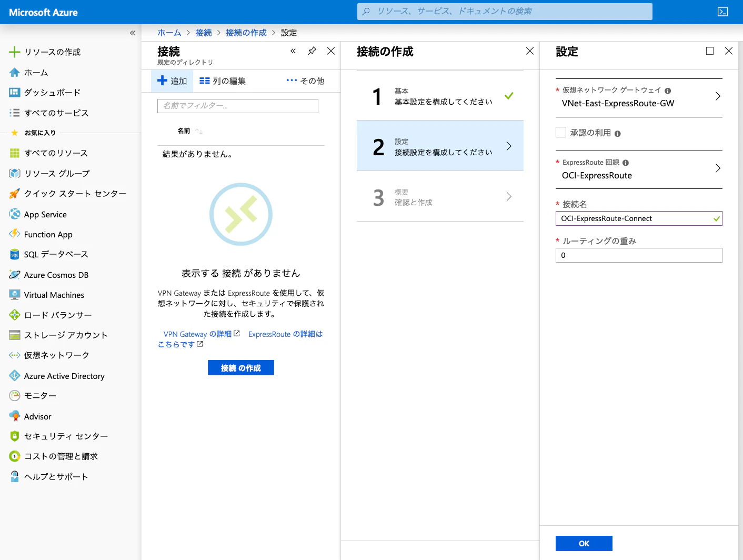The width and height of the screenshot is (743, 560).
Task: Confirm settings with OK button
Action: click(x=584, y=544)
